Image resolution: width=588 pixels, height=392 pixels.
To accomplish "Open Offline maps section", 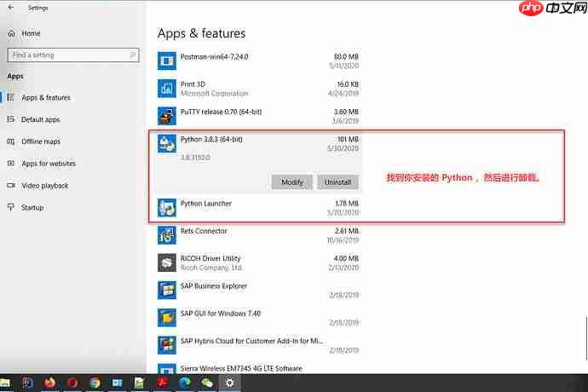I will [x=41, y=141].
